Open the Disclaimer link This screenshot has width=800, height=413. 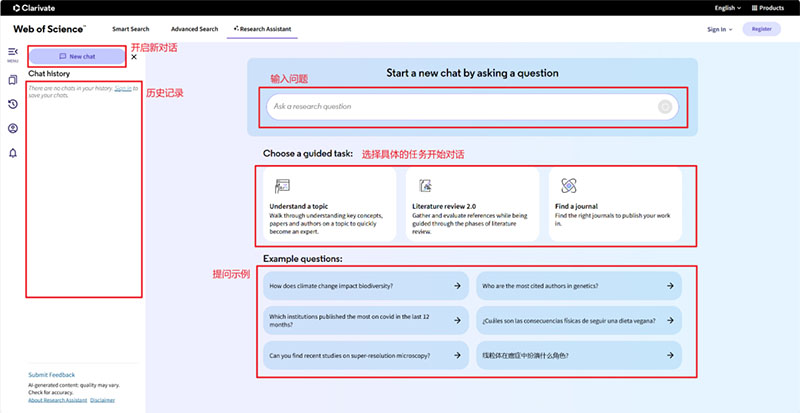[x=104, y=400]
